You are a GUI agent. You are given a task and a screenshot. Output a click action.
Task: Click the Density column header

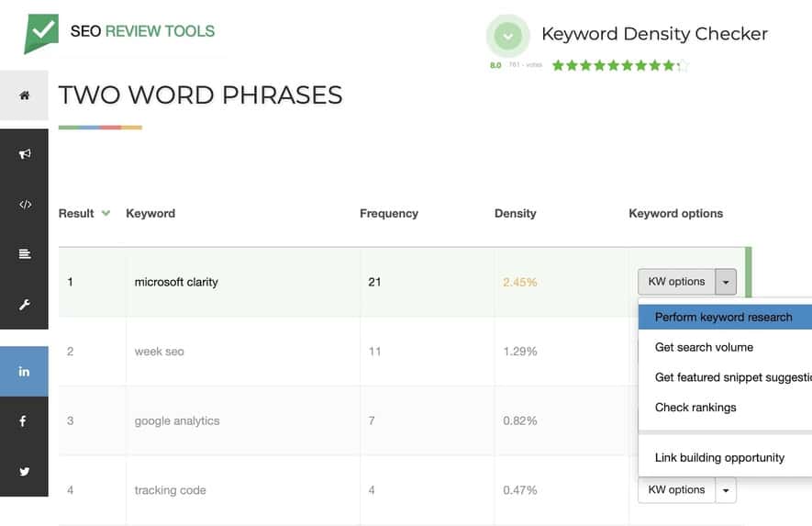click(x=516, y=214)
